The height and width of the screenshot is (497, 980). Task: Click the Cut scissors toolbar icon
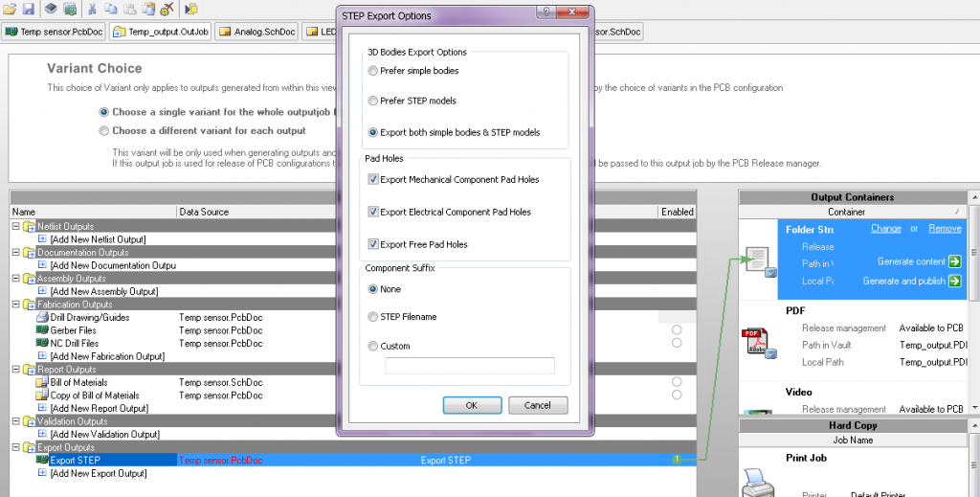(x=92, y=9)
